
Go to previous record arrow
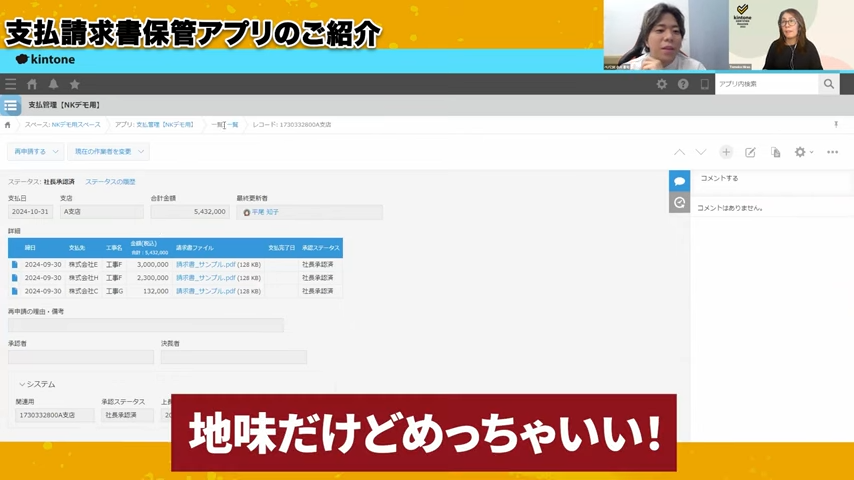pyautogui.click(x=679, y=152)
